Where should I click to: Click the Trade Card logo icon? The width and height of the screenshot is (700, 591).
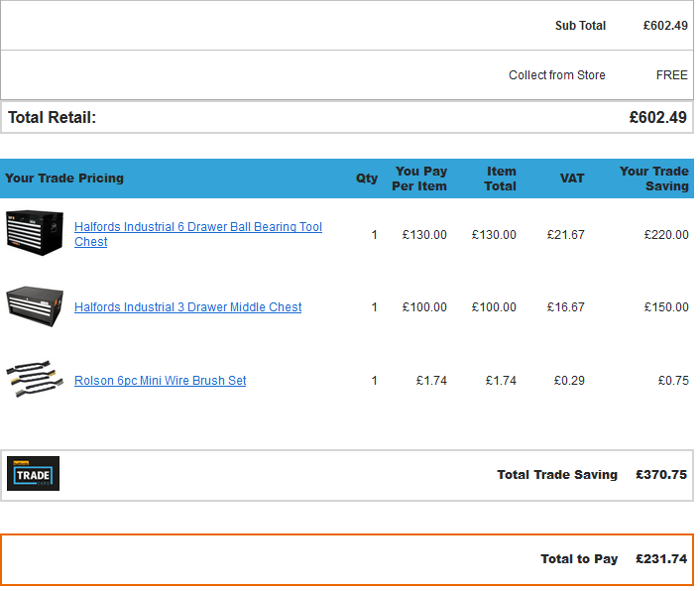coord(33,473)
